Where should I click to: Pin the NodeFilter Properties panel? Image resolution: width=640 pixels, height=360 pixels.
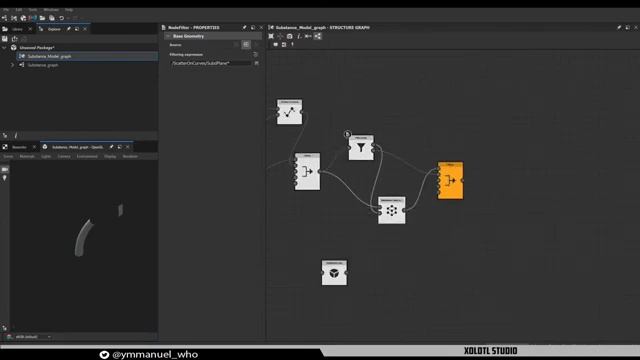click(244, 27)
